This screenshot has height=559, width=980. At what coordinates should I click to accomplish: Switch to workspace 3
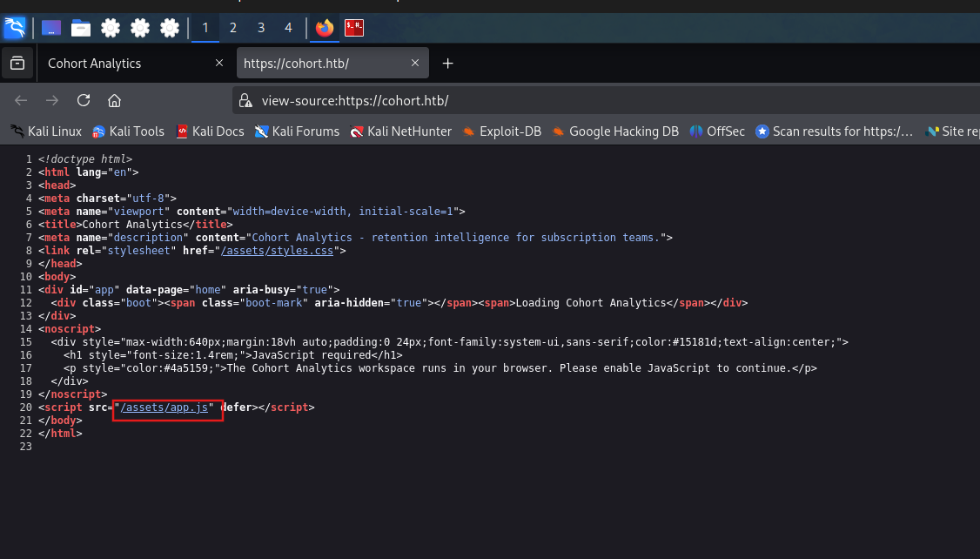pos(260,28)
